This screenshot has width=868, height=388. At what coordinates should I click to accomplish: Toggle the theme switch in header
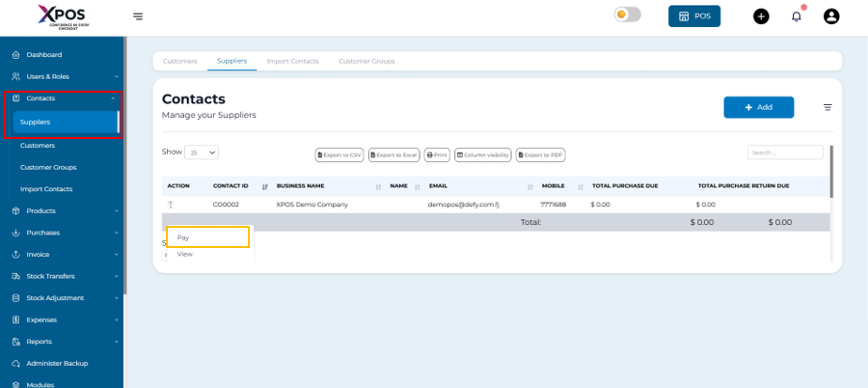(628, 14)
